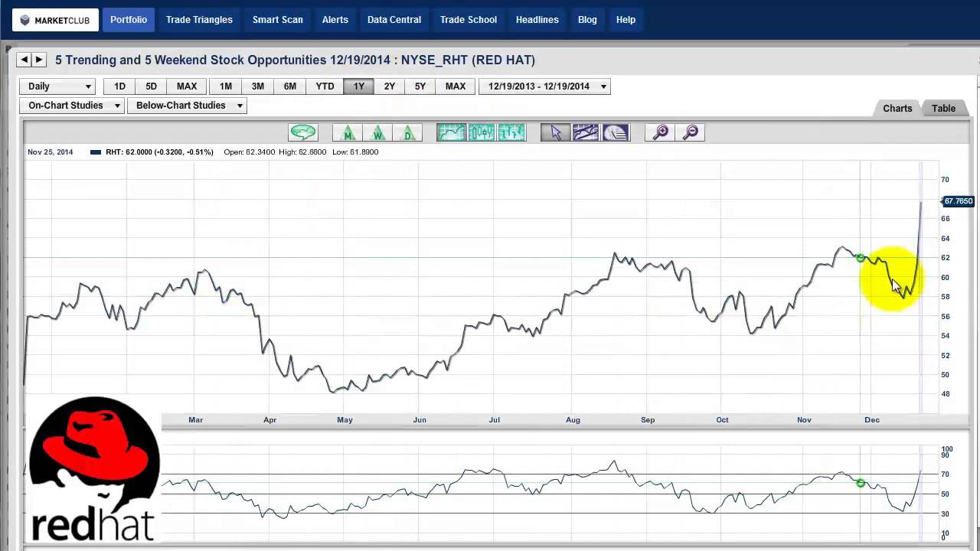Select the YTD range button
This screenshot has width=980, height=551.
click(325, 86)
